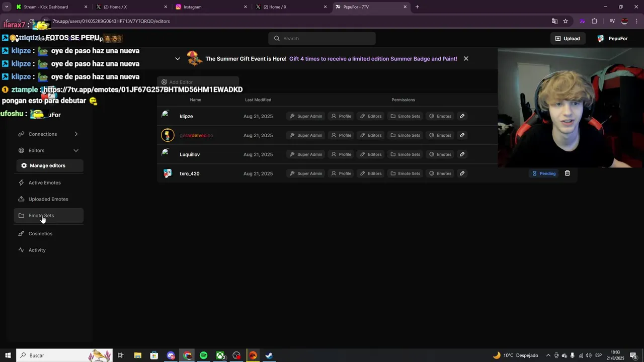
Task: Delete pending editor txro_420 trash icon
Action: [x=567, y=173]
